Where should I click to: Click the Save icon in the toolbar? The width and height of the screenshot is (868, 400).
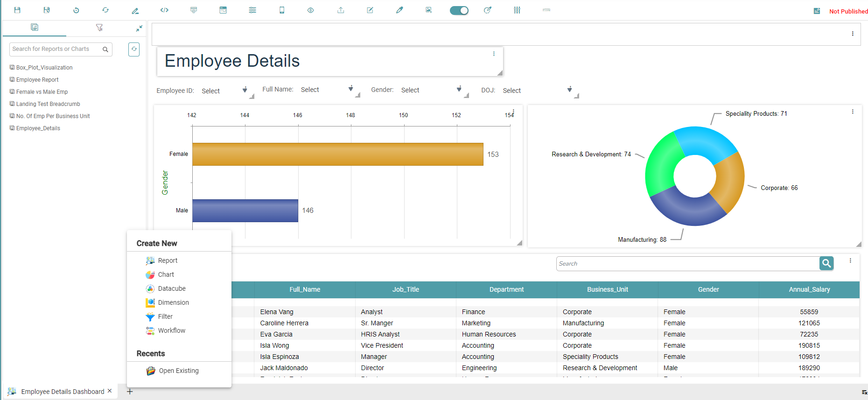(x=17, y=10)
